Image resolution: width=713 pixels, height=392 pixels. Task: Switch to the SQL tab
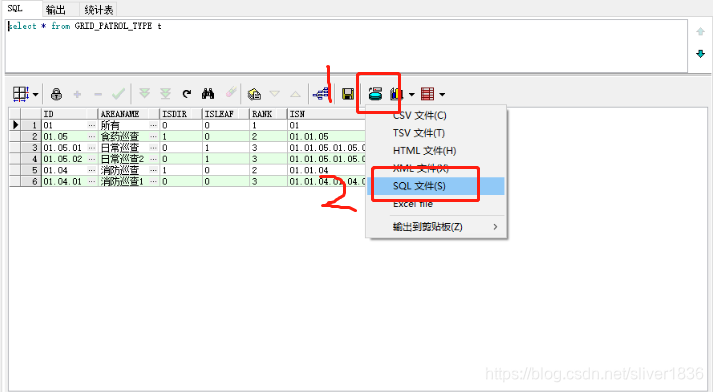[x=15, y=8]
